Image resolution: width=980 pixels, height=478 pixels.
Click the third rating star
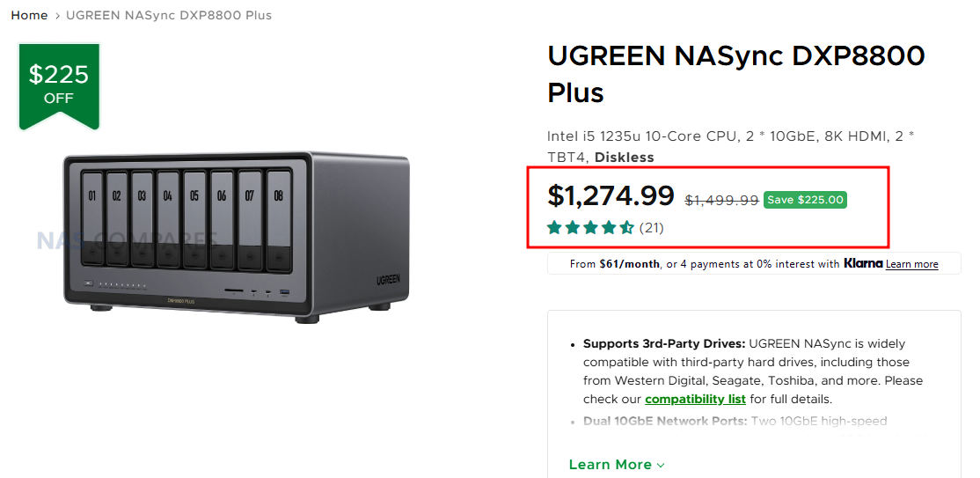[591, 228]
